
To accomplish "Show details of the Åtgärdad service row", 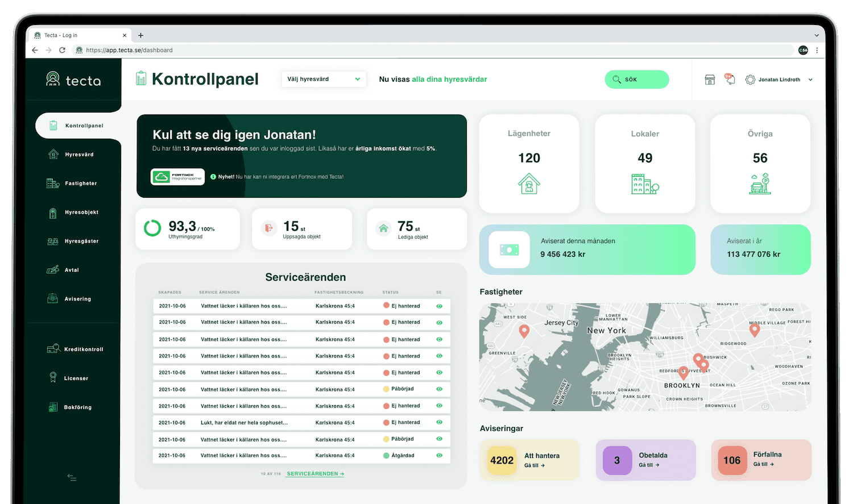I will pyautogui.click(x=439, y=456).
